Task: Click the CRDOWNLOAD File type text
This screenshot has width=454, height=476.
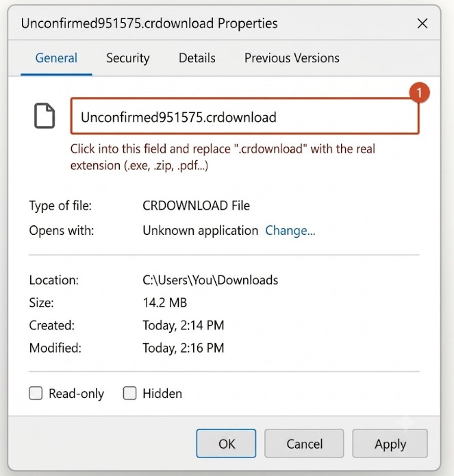Action: (x=196, y=206)
